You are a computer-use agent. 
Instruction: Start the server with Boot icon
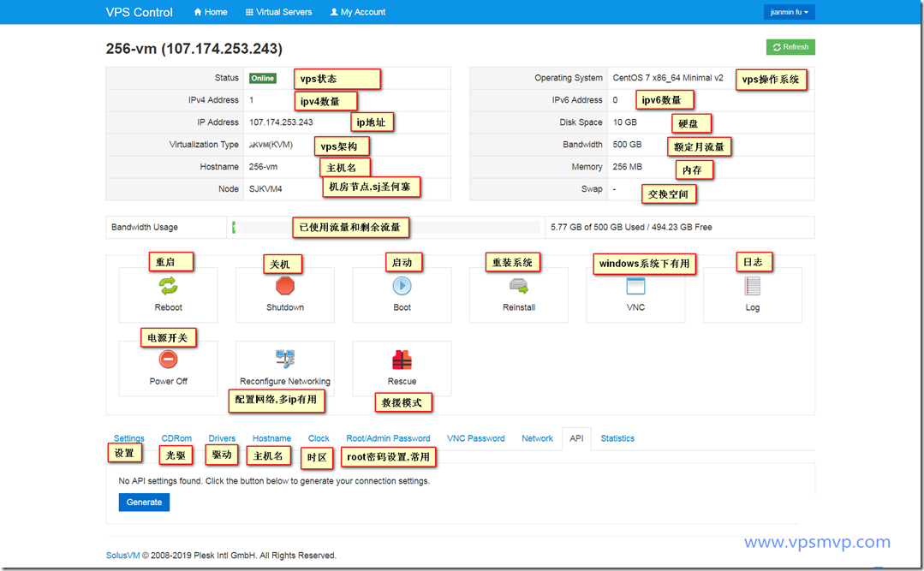(x=402, y=287)
